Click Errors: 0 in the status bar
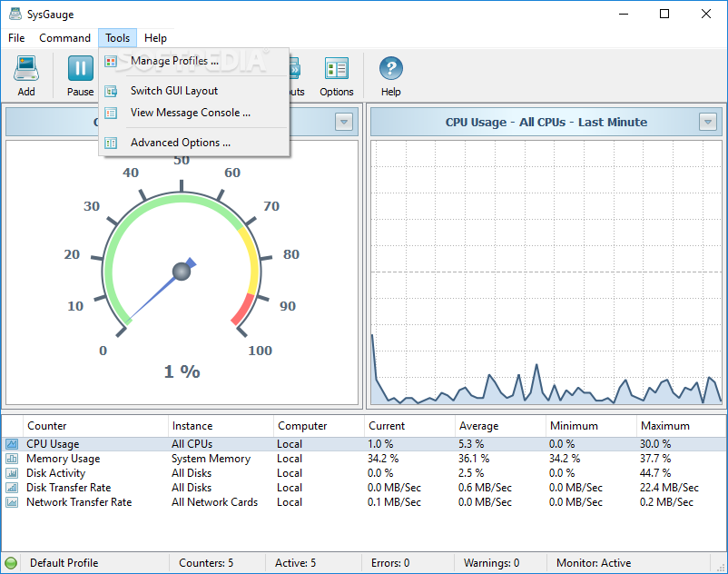 (x=390, y=563)
